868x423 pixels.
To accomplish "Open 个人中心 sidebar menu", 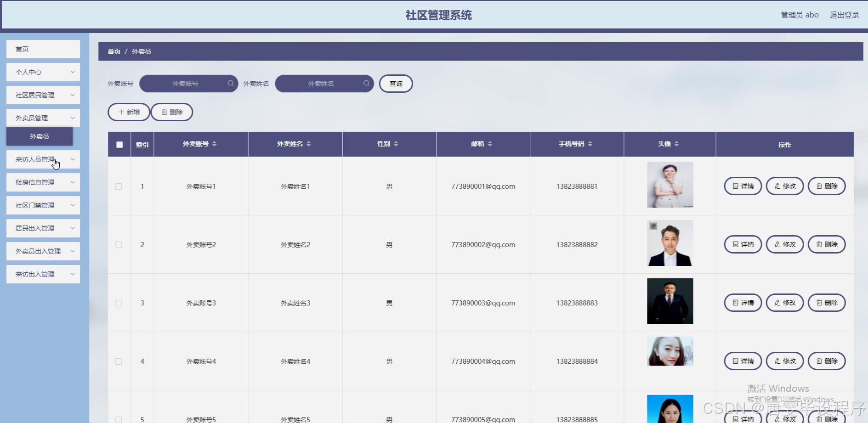I will coord(43,72).
